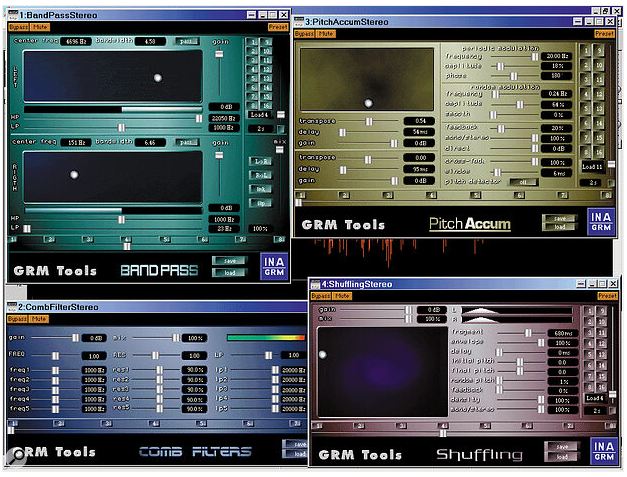Click the BandPass left bandwidth value 4.58
627x477 pixels.
click(x=150, y=41)
